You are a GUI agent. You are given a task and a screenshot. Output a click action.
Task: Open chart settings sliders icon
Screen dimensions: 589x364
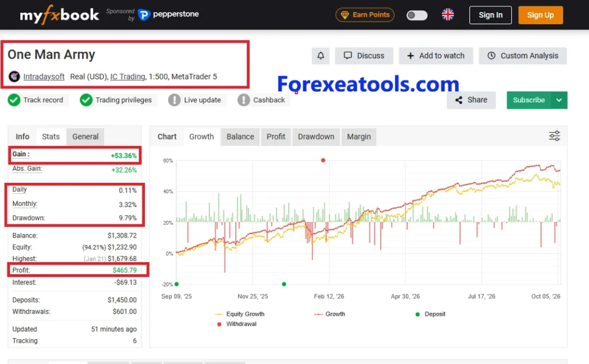[x=554, y=136]
